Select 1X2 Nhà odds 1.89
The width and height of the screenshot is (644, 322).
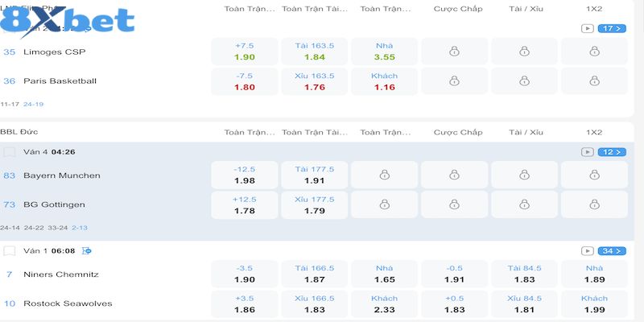pyautogui.click(x=594, y=274)
